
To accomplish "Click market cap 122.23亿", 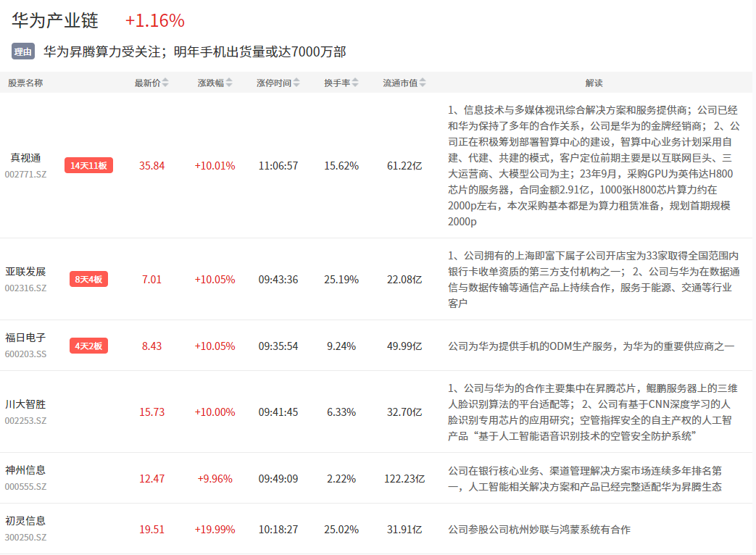I will click(404, 478).
